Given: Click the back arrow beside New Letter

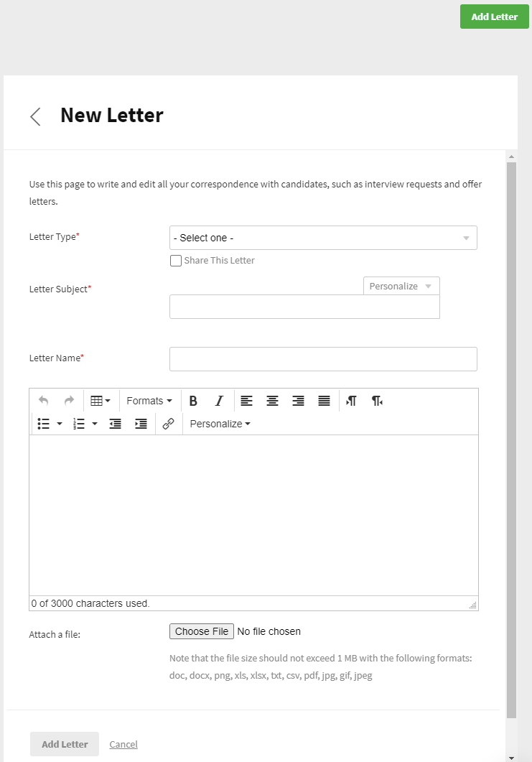Looking at the screenshot, I should point(35,116).
